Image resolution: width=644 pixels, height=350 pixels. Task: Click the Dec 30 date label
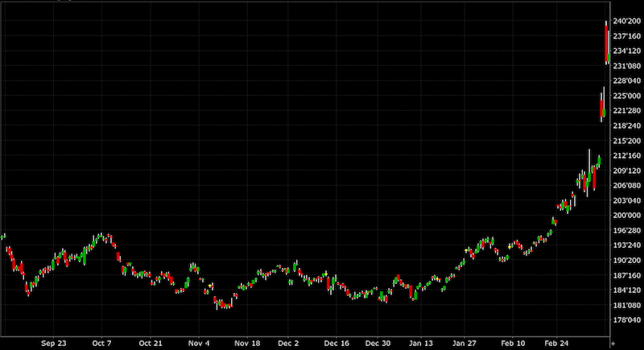coord(378,344)
